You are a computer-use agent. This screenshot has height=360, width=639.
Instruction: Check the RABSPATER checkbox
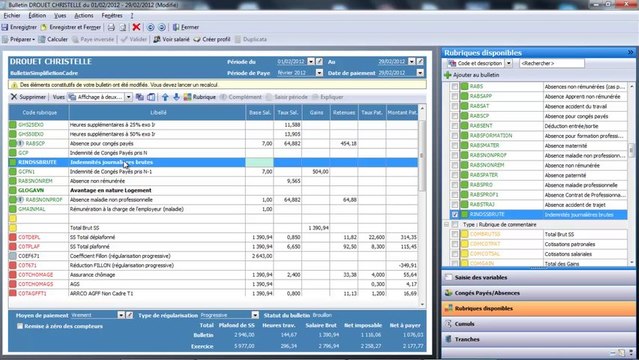tap(455, 175)
